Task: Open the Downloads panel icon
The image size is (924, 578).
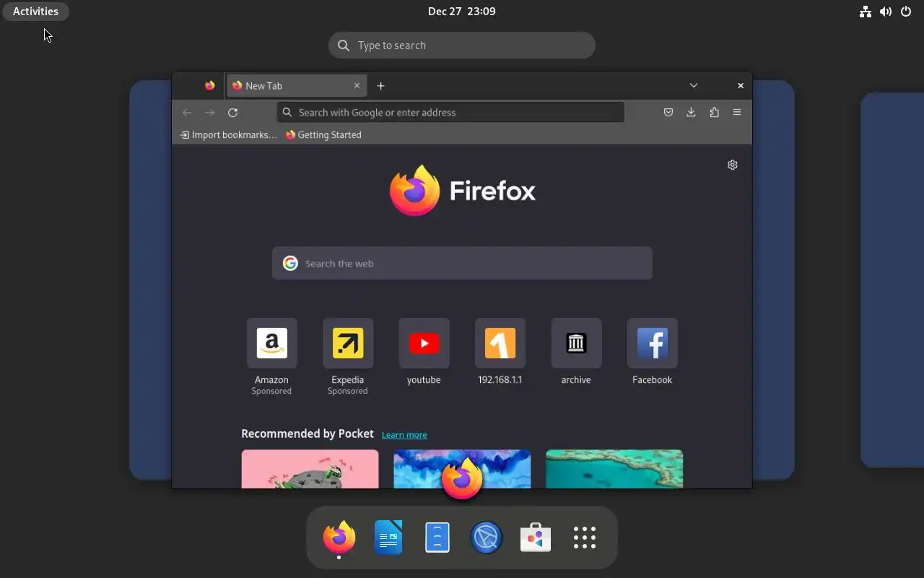Action: click(691, 112)
